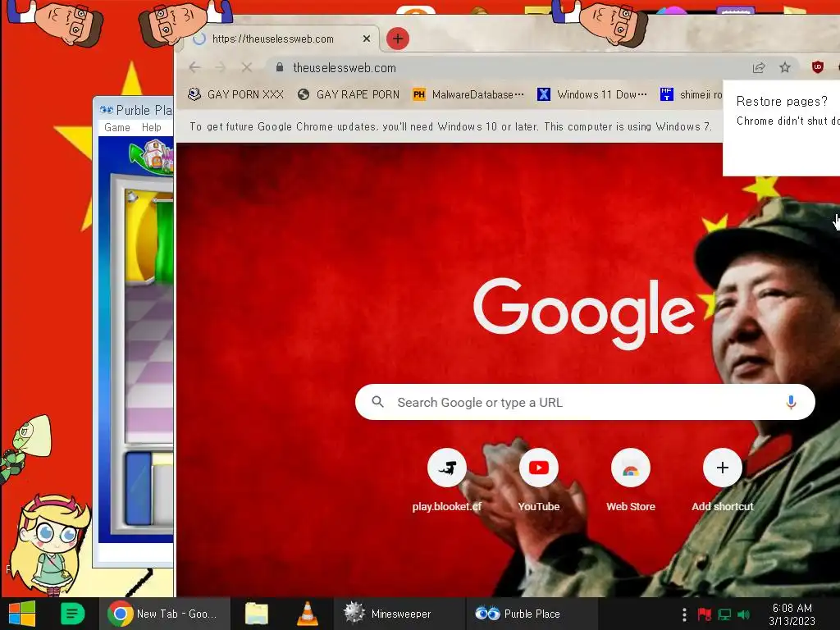Click the Chrome forward arrow button
The width and height of the screenshot is (840, 630).
pyautogui.click(x=220, y=67)
